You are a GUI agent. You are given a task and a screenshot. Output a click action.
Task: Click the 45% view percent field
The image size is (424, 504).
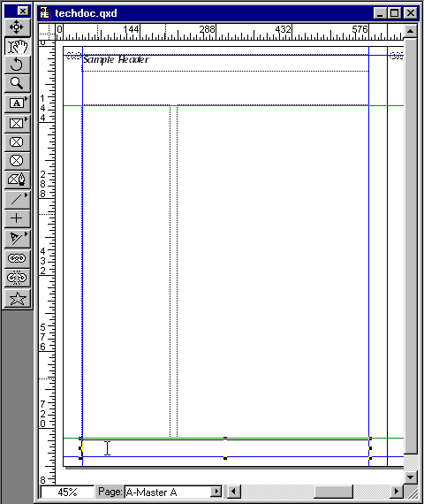(67, 492)
